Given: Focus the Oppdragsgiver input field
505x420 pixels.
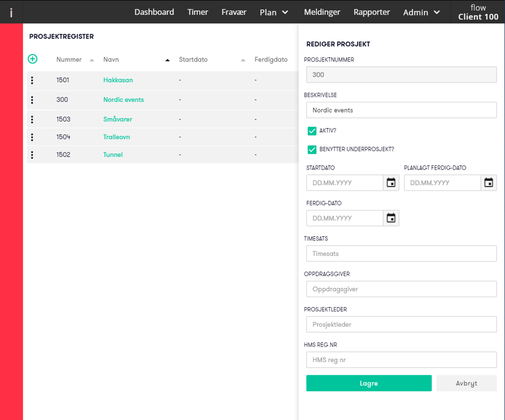Looking at the screenshot, I should pyautogui.click(x=401, y=289).
